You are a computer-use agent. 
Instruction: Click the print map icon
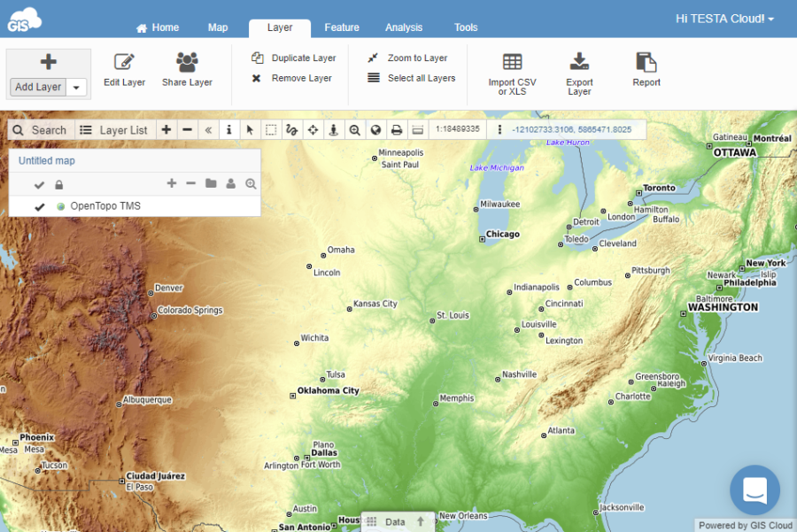click(x=396, y=129)
